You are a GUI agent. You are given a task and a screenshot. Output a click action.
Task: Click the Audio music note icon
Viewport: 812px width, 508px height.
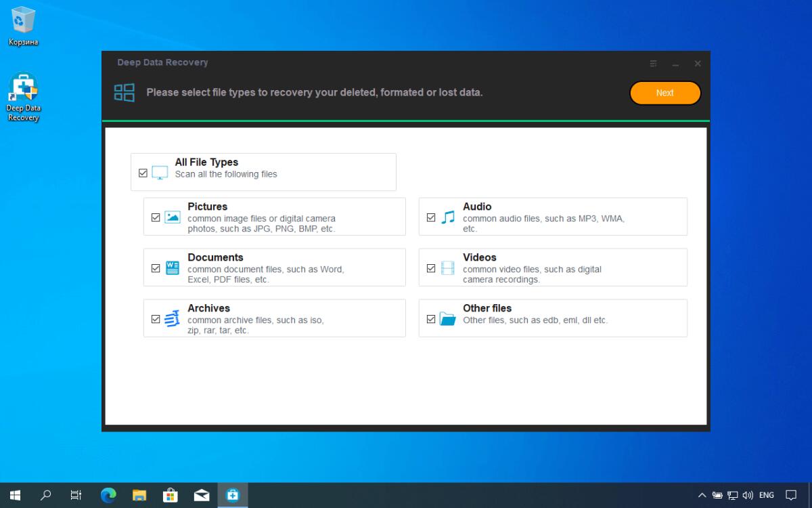click(449, 217)
